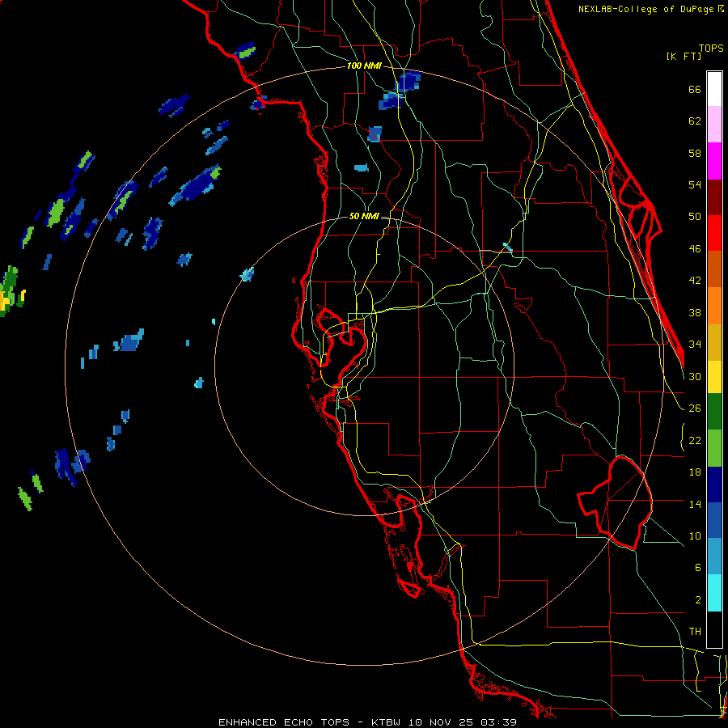Click the 2 legend value
The height and width of the screenshot is (728, 728).
pyautogui.click(x=697, y=600)
